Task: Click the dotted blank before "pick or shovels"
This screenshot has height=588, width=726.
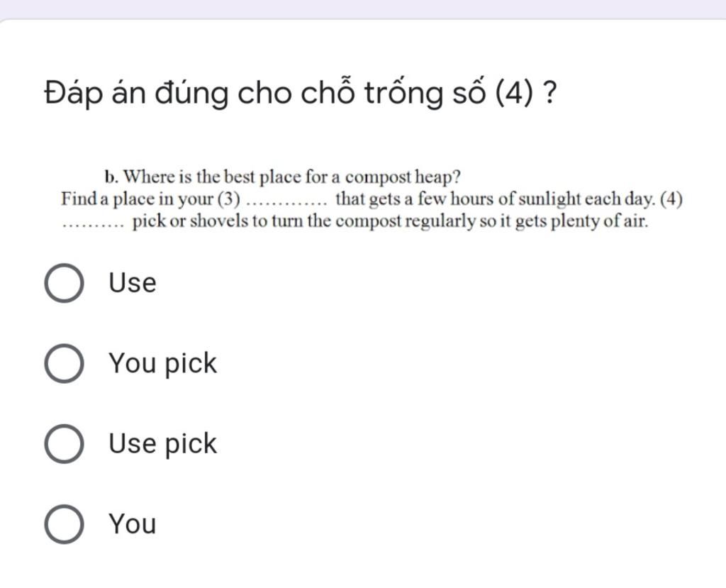Action: 93,225
